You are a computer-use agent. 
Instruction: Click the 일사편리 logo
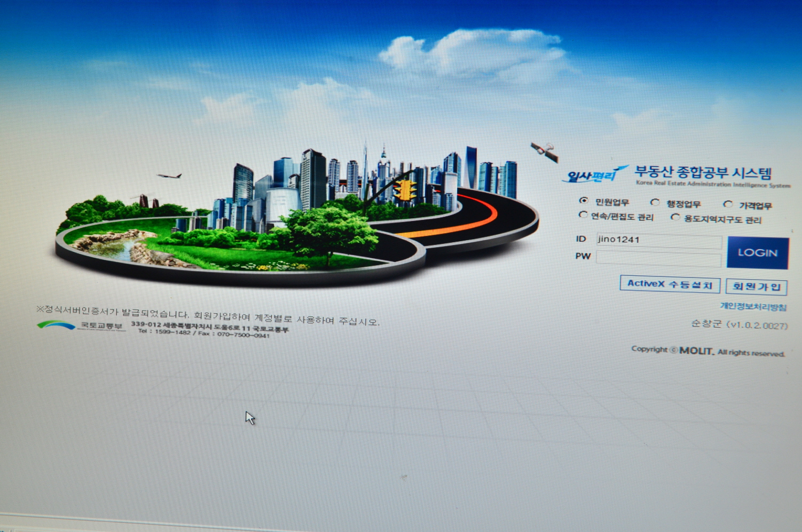593,175
